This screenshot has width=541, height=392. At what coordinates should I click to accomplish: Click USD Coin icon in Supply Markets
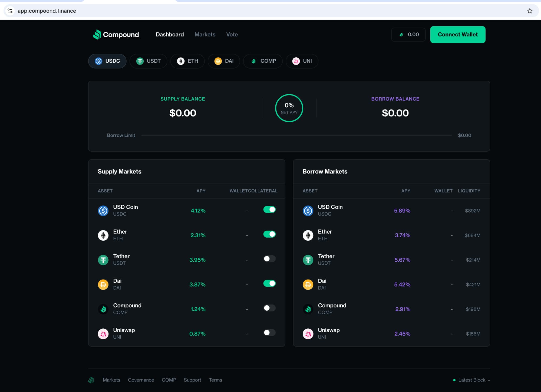(x=103, y=211)
